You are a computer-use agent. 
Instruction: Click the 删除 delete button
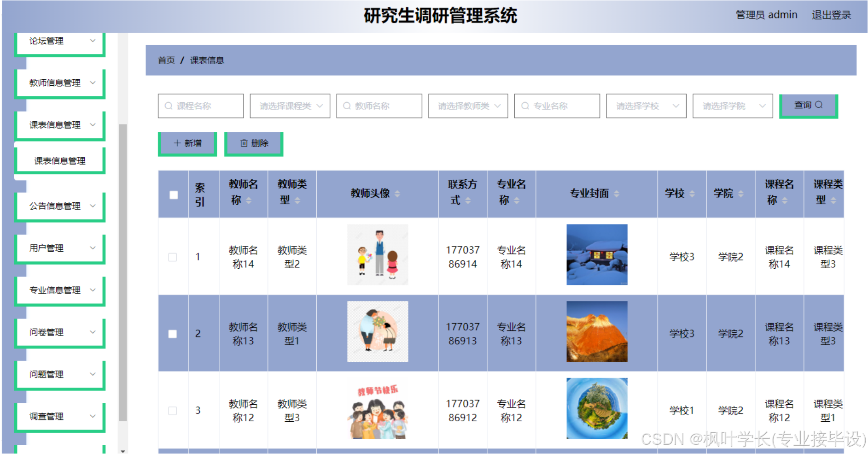tap(254, 144)
